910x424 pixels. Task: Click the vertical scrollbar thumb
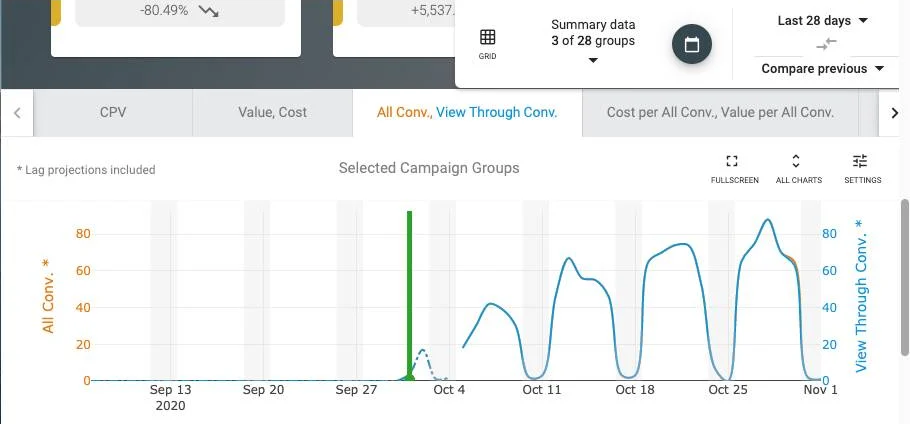coord(904,277)
